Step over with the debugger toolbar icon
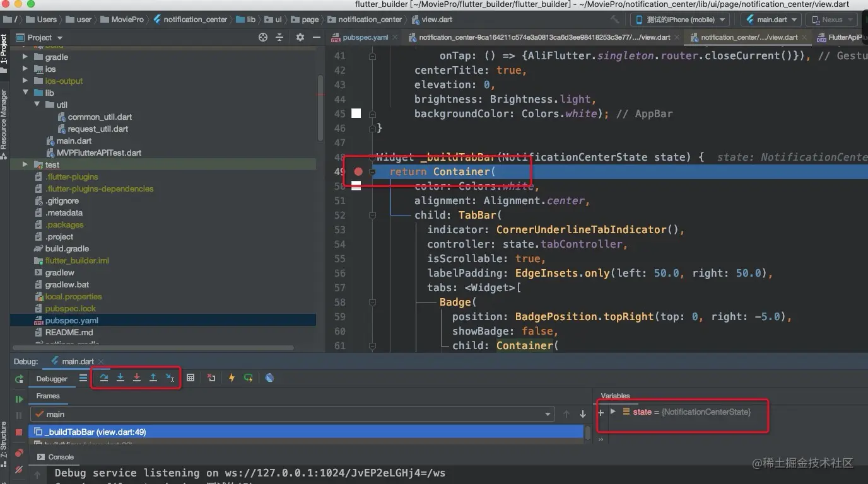The width and height of the screenshot is (868, 484). pos(104,377)
